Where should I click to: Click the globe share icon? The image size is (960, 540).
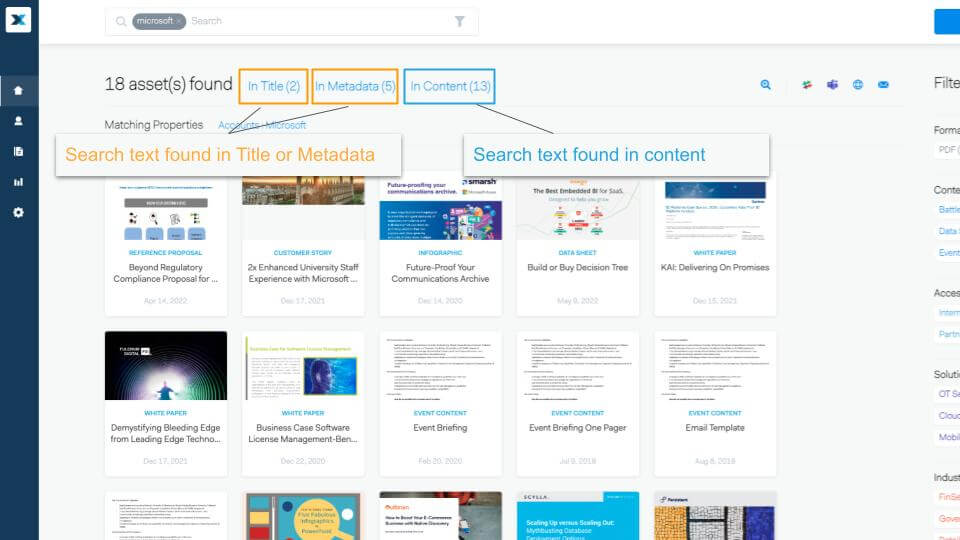click(x=858, y=85)
